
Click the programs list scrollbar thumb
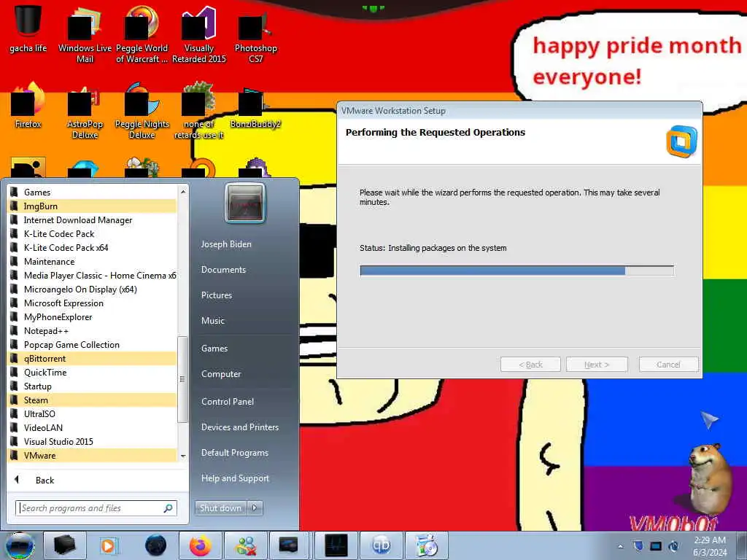pos(182,379)
